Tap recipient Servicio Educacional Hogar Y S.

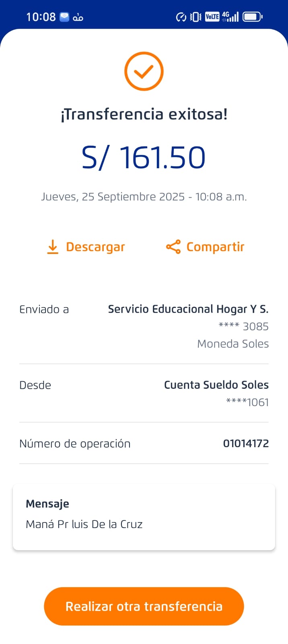[188, 309]
